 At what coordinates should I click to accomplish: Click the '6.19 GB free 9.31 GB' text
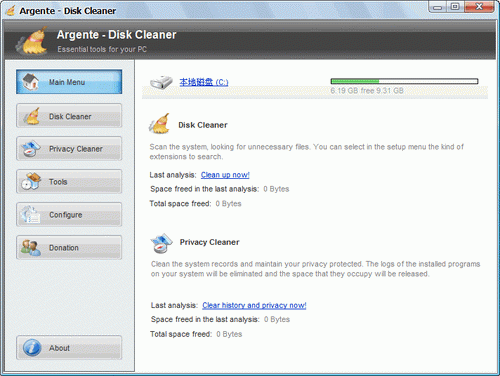coord(367,91)
